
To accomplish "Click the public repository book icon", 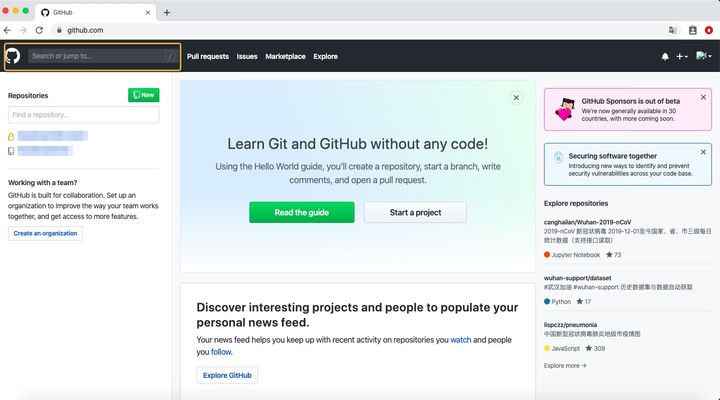I will [x=11, y=151].
